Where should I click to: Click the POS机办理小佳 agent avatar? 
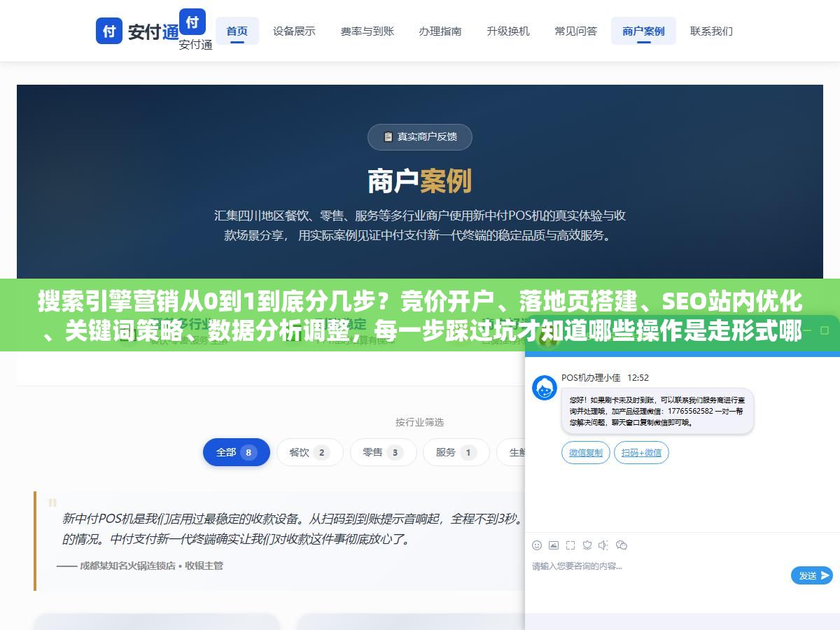tap(545, 388)
